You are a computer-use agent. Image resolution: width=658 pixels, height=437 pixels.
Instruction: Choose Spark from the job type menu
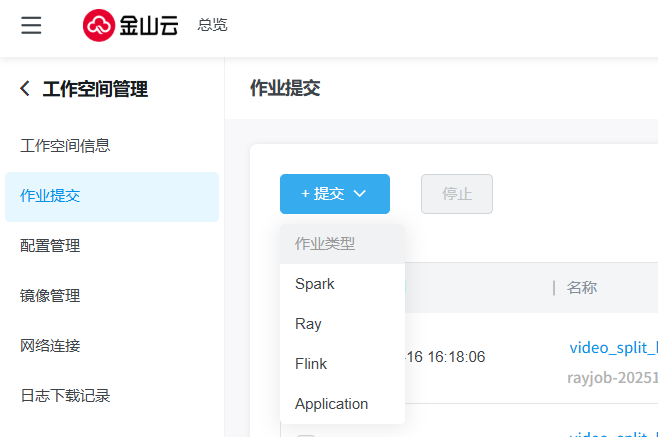coord(315,284)
